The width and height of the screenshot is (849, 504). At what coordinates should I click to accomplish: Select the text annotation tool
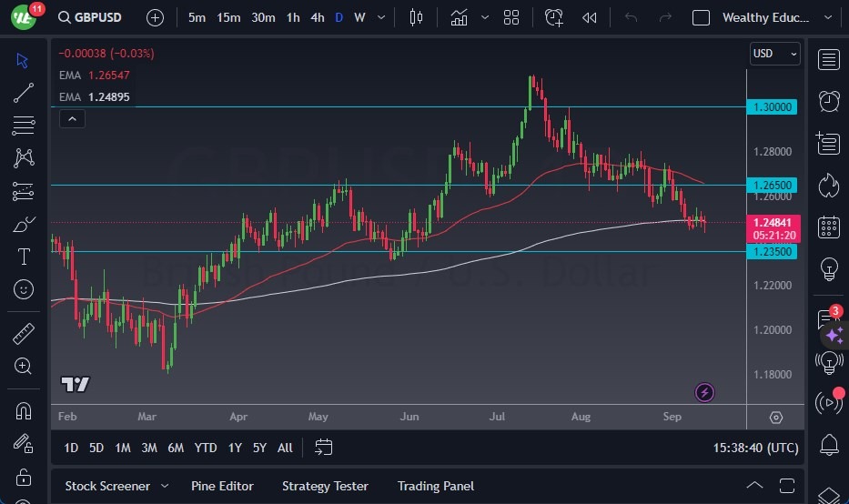[x=24, y=257]
